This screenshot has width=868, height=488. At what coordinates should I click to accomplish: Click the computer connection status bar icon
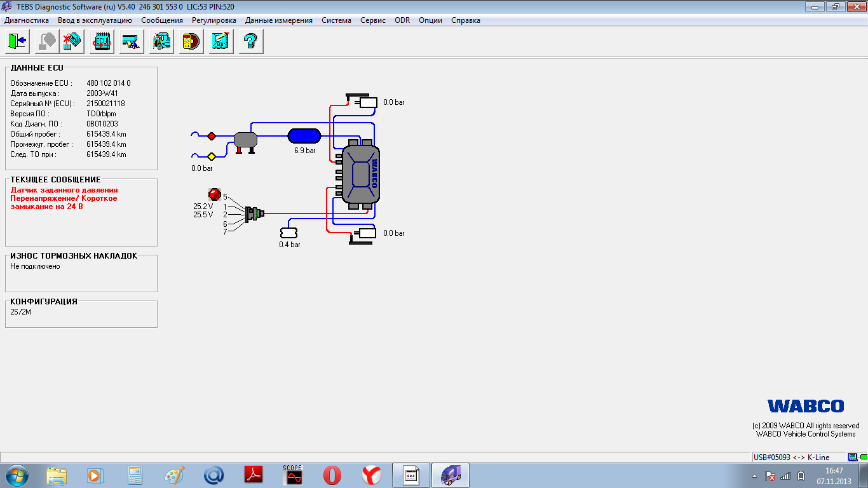[x=852, y=457]
